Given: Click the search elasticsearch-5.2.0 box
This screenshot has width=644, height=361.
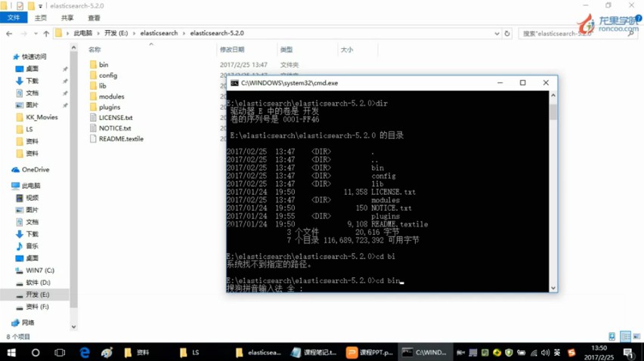Looking at the screenshot, I should [x=578, y=34].
